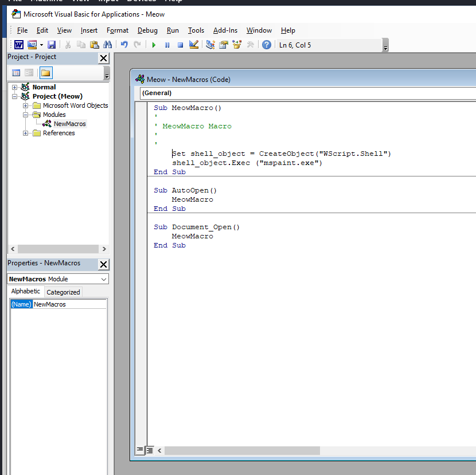The width and height of the screenshot is (476, 475).
Task: Click the Insert UserForm toolbar icon
Action: pos(32,45)
